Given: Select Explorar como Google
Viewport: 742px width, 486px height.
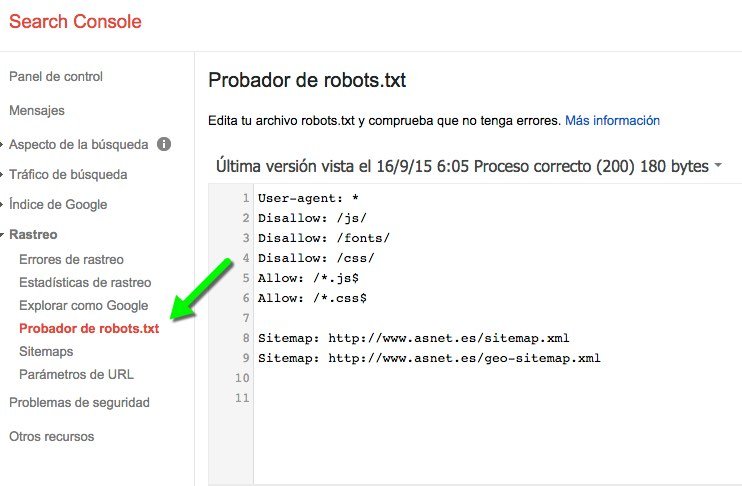Looking at the screenshot, I should pyautogui.click(x=83, y=306).
